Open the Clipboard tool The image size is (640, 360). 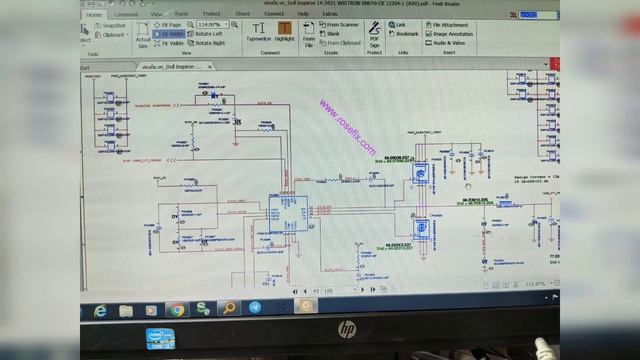[x=109, y=35]
